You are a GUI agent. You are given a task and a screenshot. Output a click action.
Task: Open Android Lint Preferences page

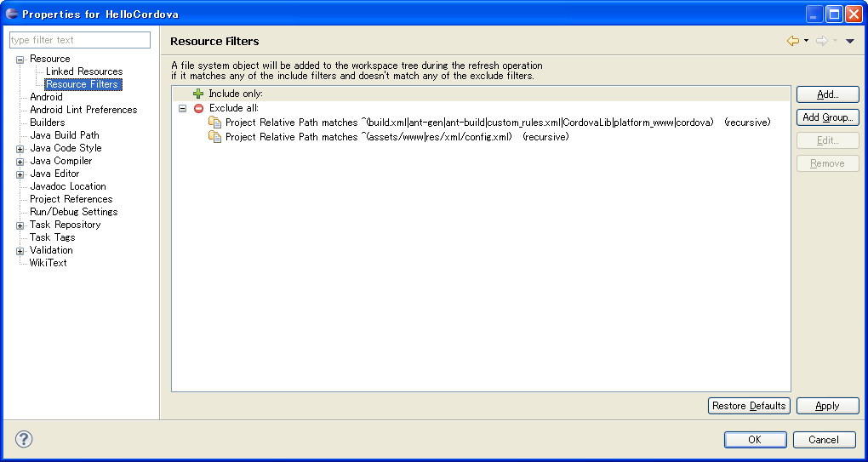(x=83, y=110)
